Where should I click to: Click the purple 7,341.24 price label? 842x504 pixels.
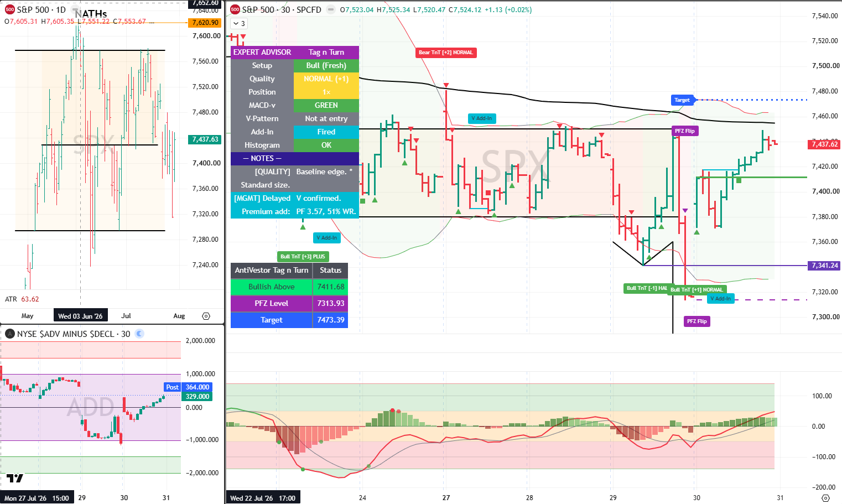824,266
